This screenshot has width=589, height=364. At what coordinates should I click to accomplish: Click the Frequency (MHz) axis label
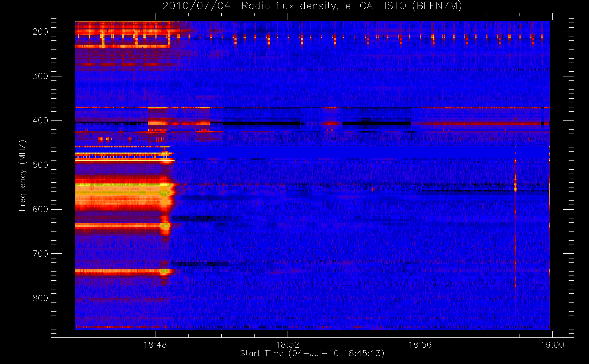(x=23, y=175)
